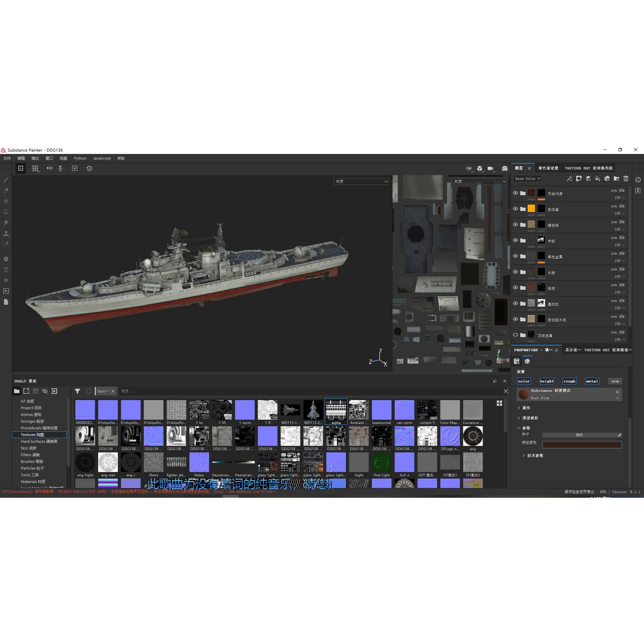The height and width of the screenshot is (644, 644).
Task: Select the Clone stamp tool
Action: click(6, 233)
